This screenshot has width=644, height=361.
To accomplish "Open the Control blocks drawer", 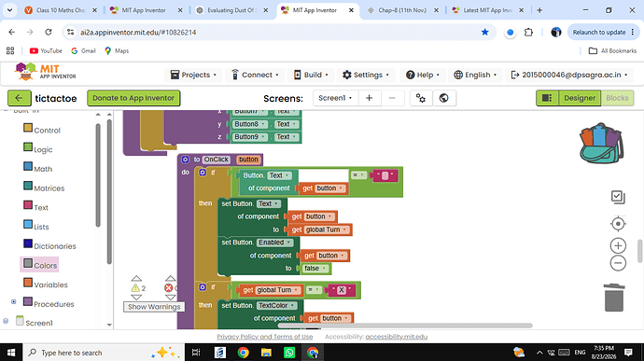I will coord(42,130).
